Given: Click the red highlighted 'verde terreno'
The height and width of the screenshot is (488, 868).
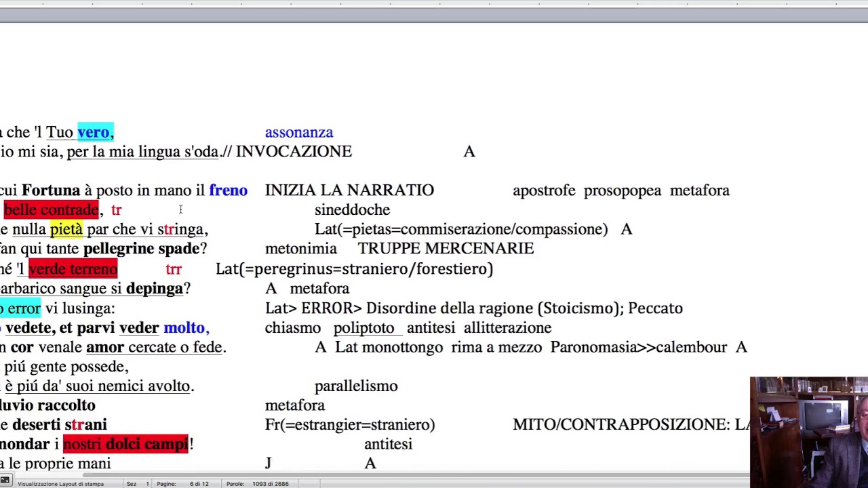Looking at the screenshot, I should 73,269.
